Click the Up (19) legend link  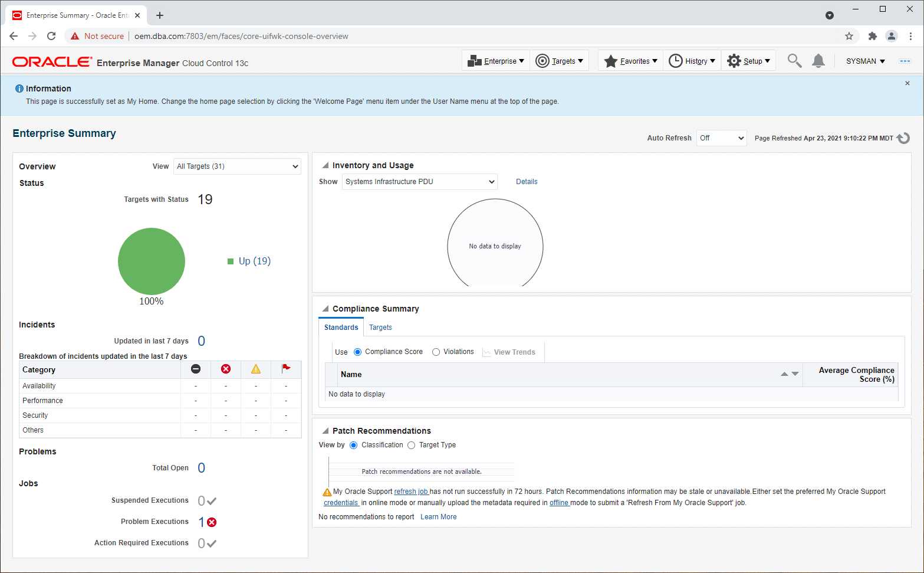tap(255, 261)
